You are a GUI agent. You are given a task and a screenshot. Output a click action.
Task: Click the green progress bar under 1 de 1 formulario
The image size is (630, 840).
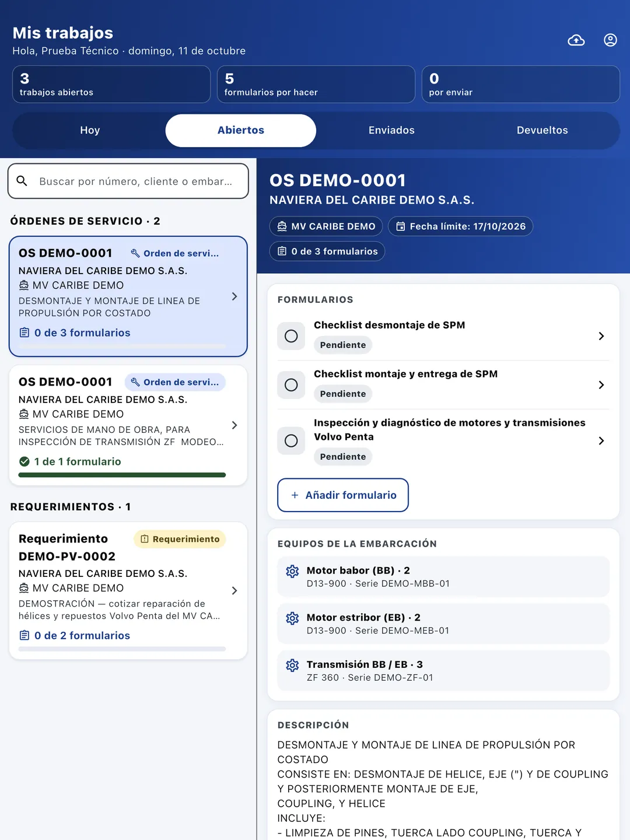pyautogui.click(x=122, y=475)
